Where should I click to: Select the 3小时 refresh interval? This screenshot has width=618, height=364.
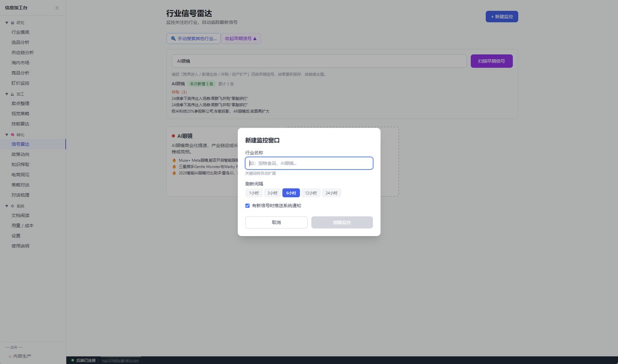click(272, 193)
